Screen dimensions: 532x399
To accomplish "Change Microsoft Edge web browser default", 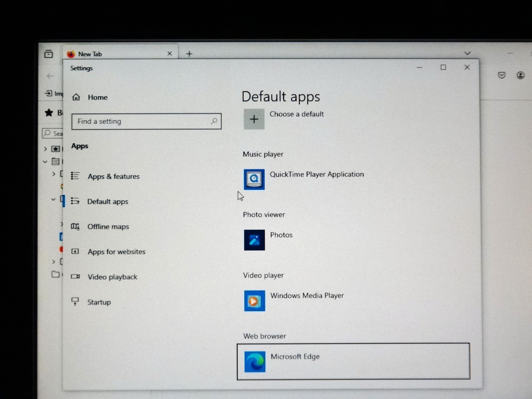I will 353,361.
